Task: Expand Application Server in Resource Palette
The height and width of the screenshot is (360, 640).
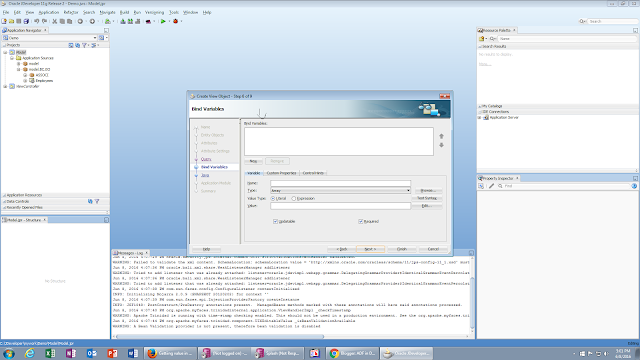Action: [480, 118]
